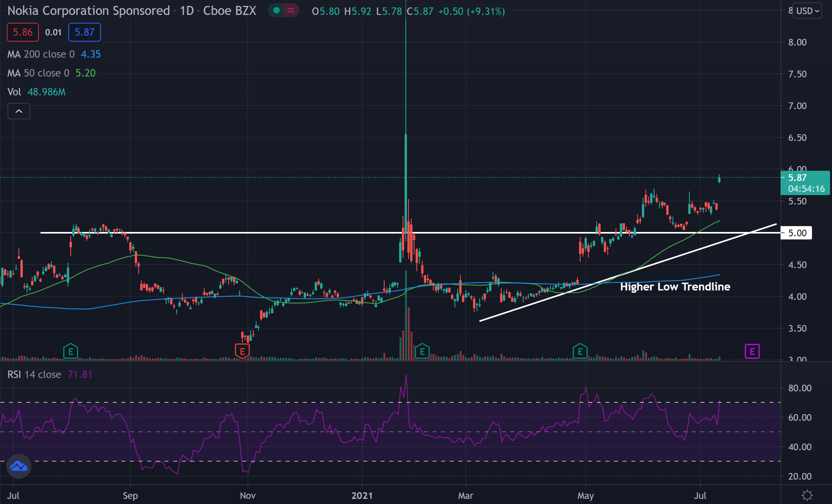Click the 0.01 spread value
The image size is (832, 504).
pos(53,32)
